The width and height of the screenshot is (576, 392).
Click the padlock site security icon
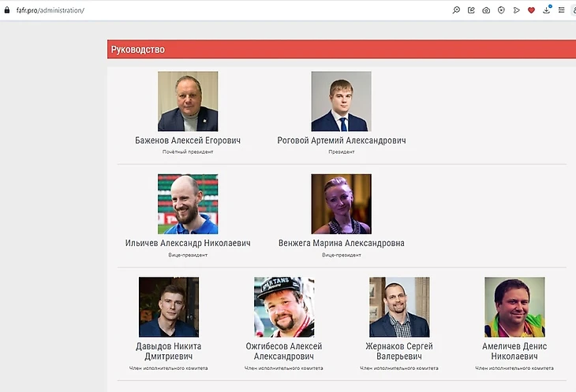[x=7, y=9]
